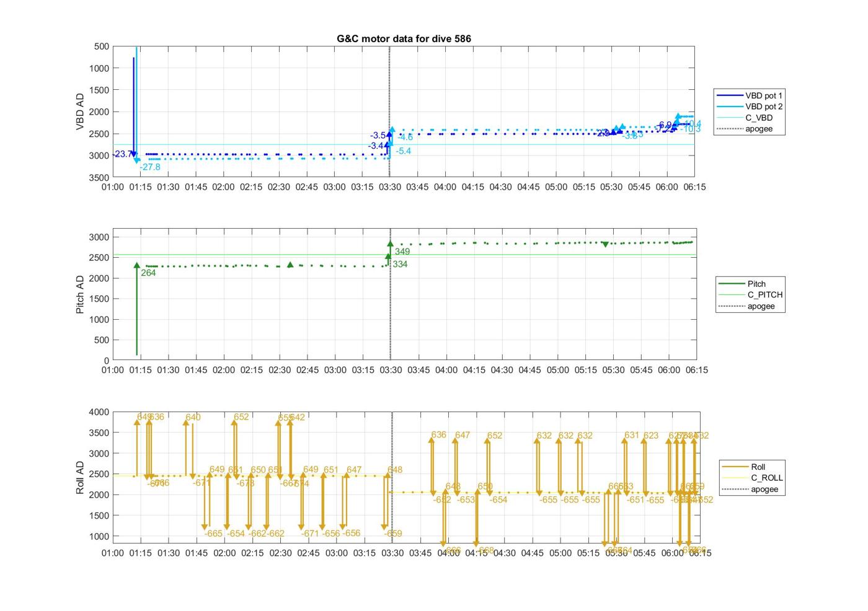Click the '3000' tick on Pitch axis

(99, 237)
